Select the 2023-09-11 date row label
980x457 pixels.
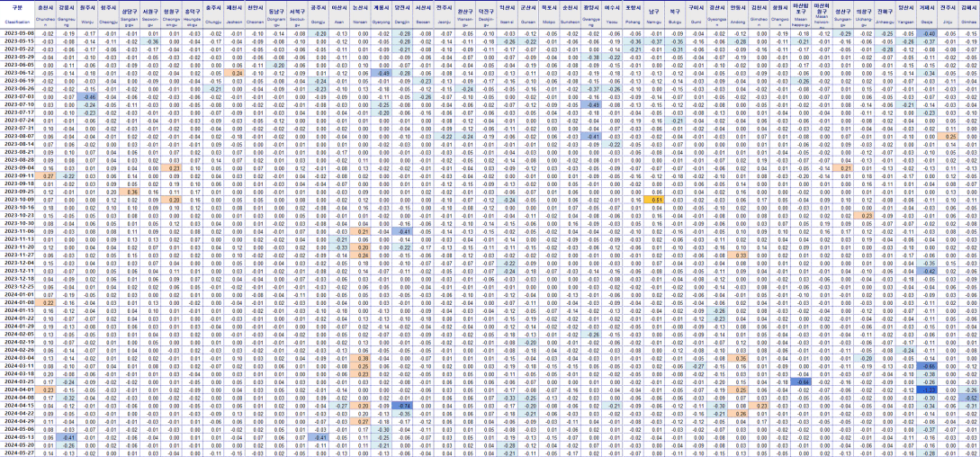(x=17, y=175)
